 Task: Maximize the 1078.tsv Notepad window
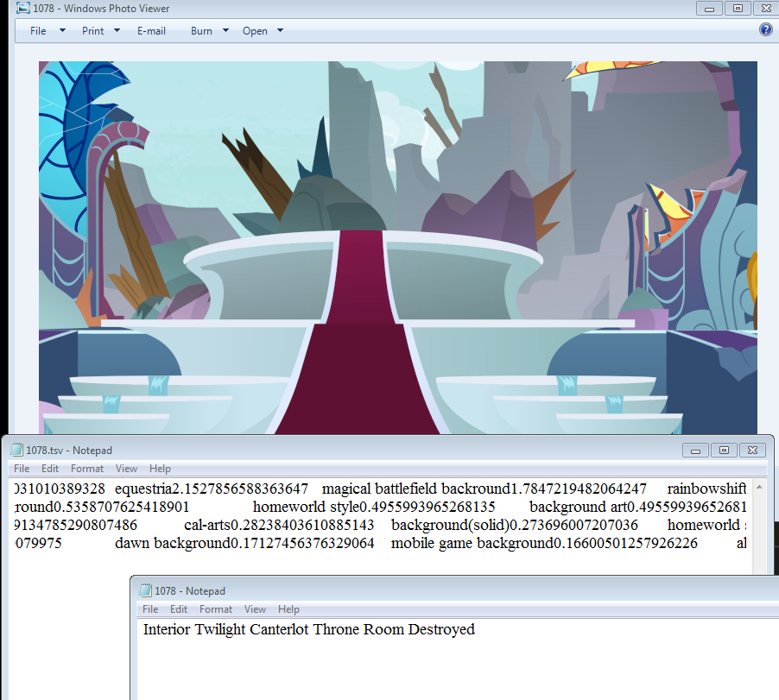click(x=724, y=451)
